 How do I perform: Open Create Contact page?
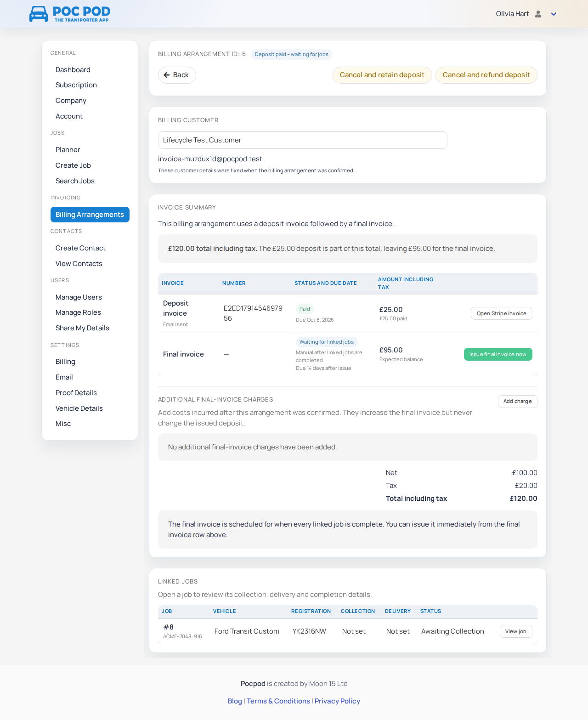point(80,248)
